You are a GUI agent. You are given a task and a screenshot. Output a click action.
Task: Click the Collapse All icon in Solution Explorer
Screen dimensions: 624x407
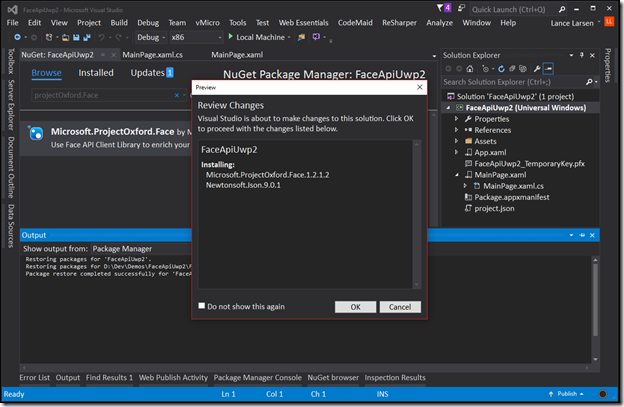pyautogui.click(x=512, y=69)
